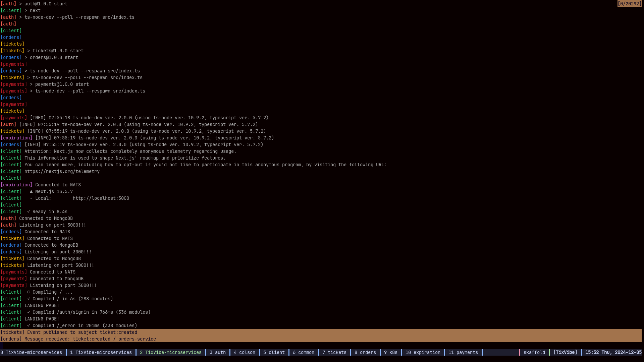The height and width of the screenshot is (362, 644).
Task: Click highlighted 'Event published to subject ticket:created' line
Action: tap(321, 332)
